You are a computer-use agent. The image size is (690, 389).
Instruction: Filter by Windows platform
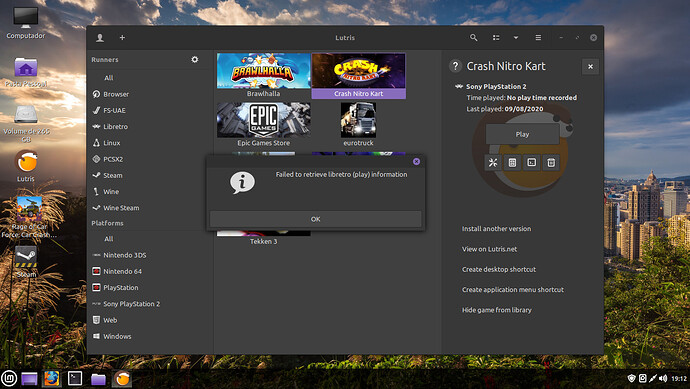pyautogui.click(x=117, y=337)
